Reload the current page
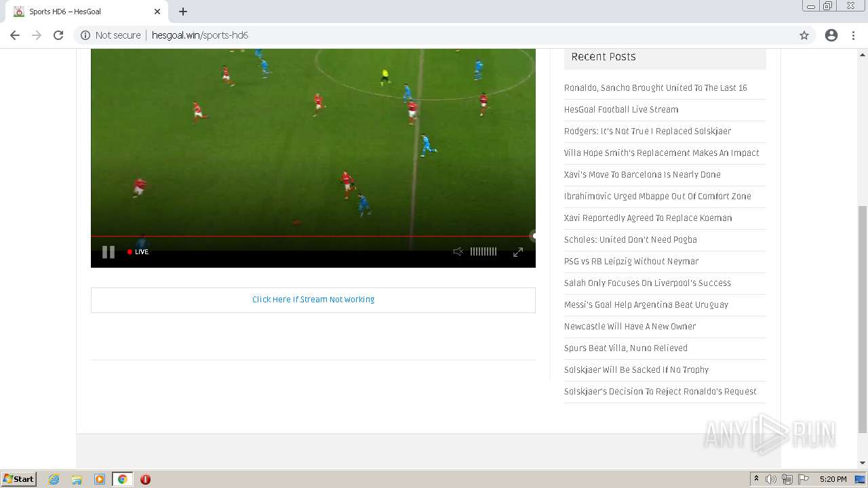868x488 pixels. point(58,35)
